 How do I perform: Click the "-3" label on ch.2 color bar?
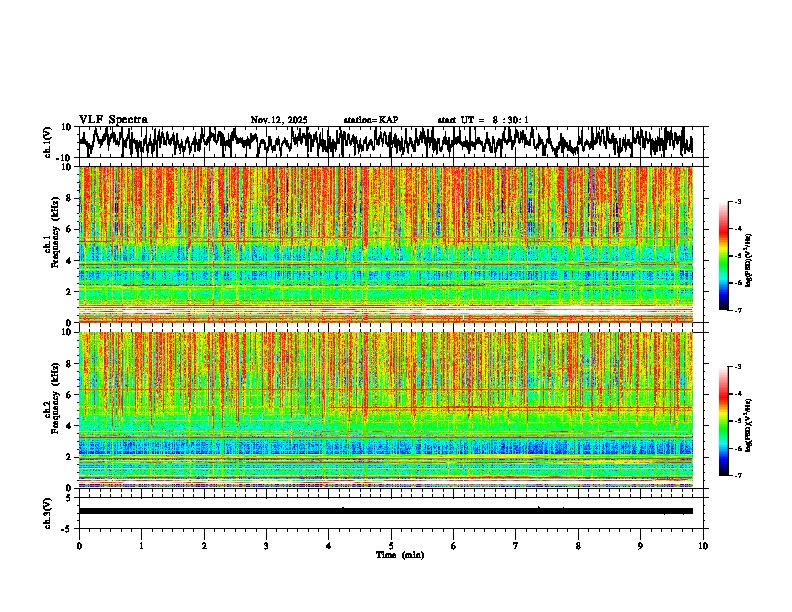tap(738, 367)
